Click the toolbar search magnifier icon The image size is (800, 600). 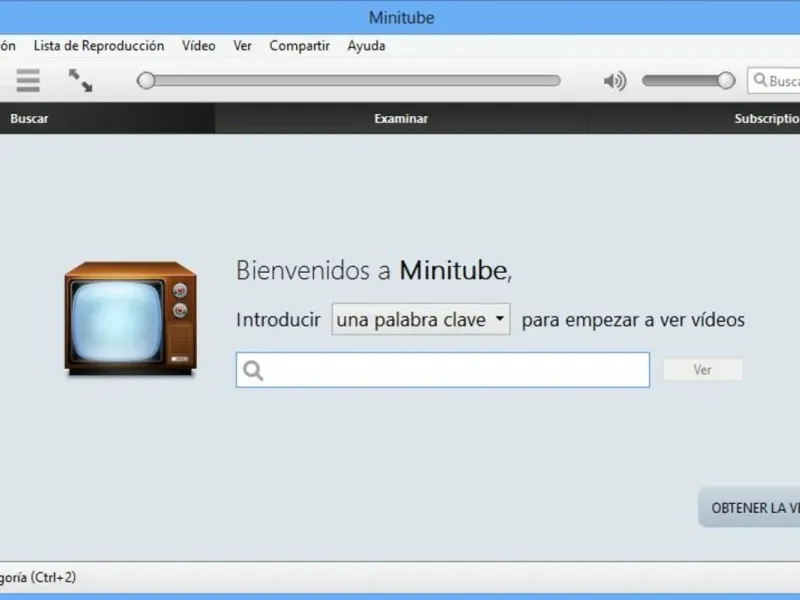pos(760,80)
